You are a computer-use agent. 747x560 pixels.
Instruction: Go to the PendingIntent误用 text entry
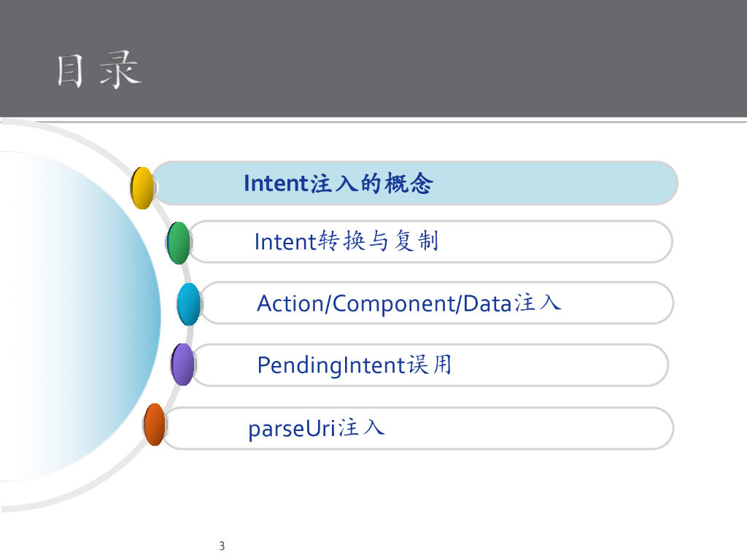(355, 365)
